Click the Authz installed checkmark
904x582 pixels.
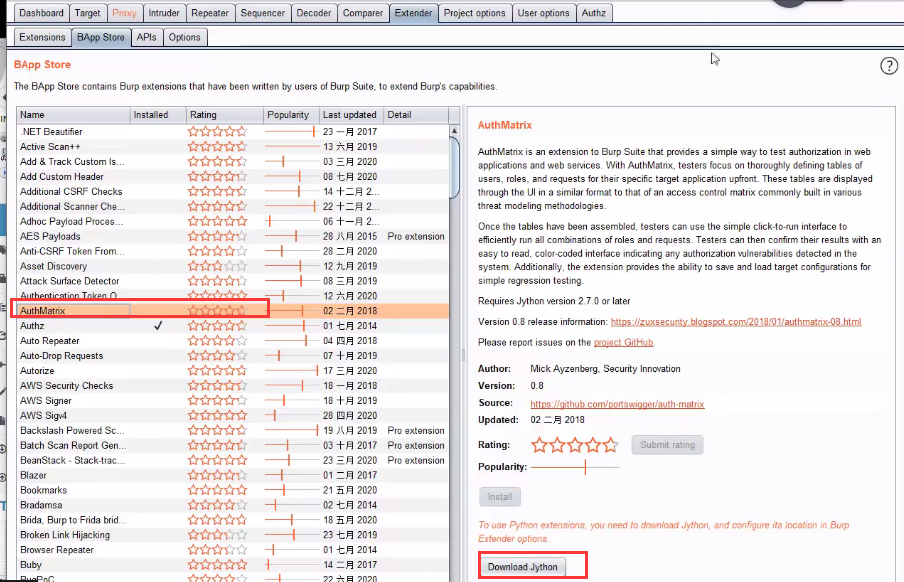pyautogui.click(x=158, y=326)
